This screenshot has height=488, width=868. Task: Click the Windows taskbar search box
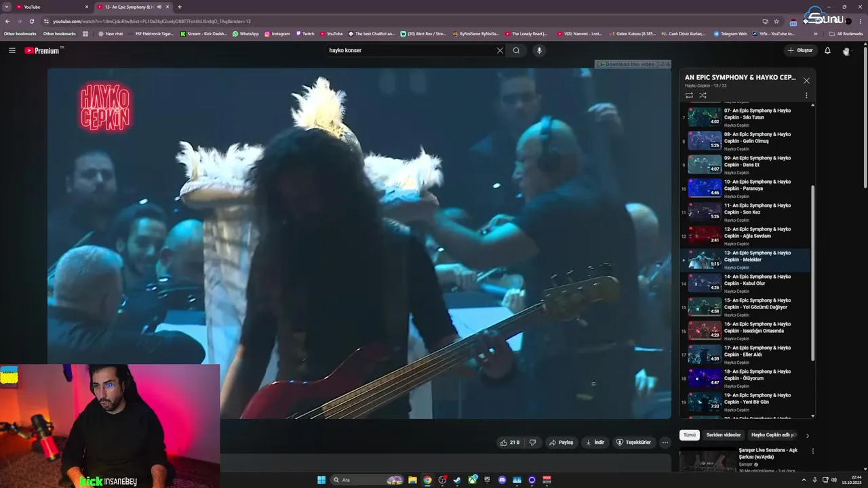pyautogui.click(x=367, y=480)
